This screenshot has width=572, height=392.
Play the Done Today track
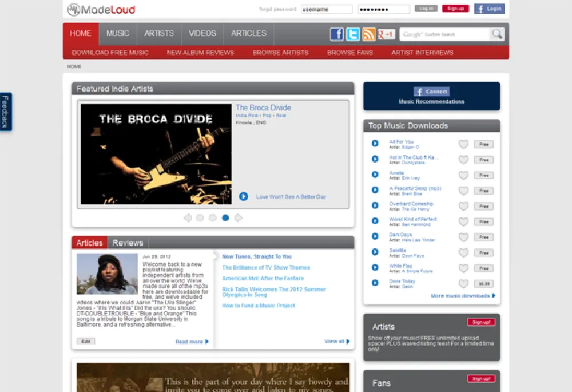pos(375,283)
